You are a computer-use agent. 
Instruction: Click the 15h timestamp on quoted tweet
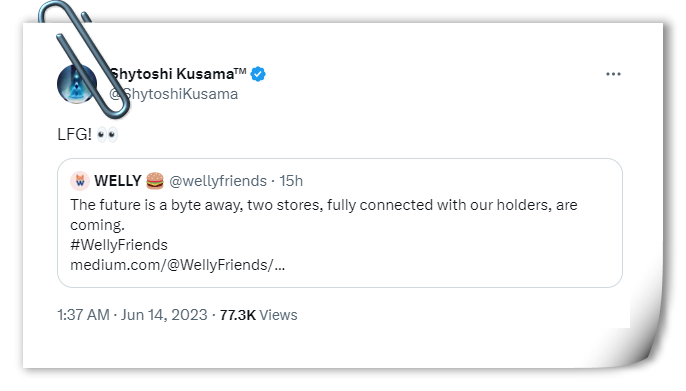point(291,181)
